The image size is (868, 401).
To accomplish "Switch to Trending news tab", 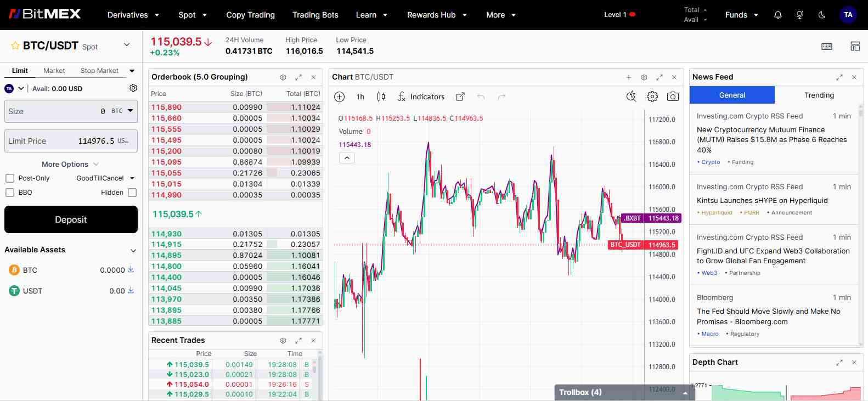I will point(819,95).
